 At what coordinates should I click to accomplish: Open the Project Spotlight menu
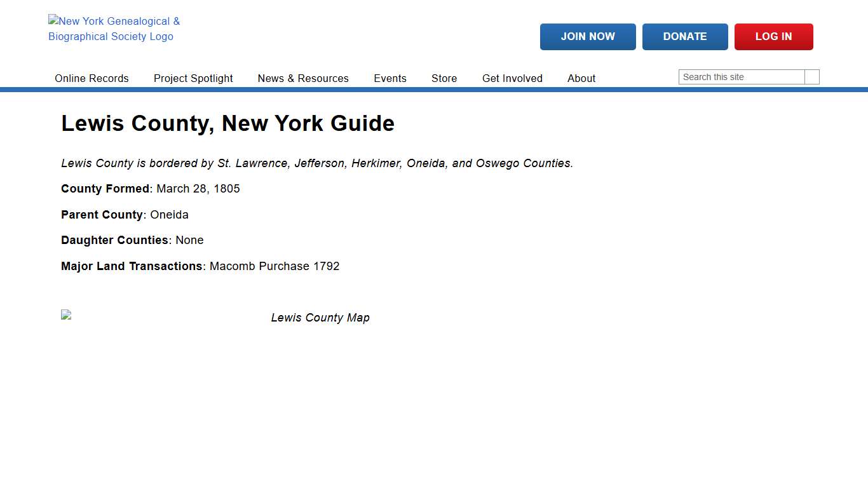tap(193, 78)
